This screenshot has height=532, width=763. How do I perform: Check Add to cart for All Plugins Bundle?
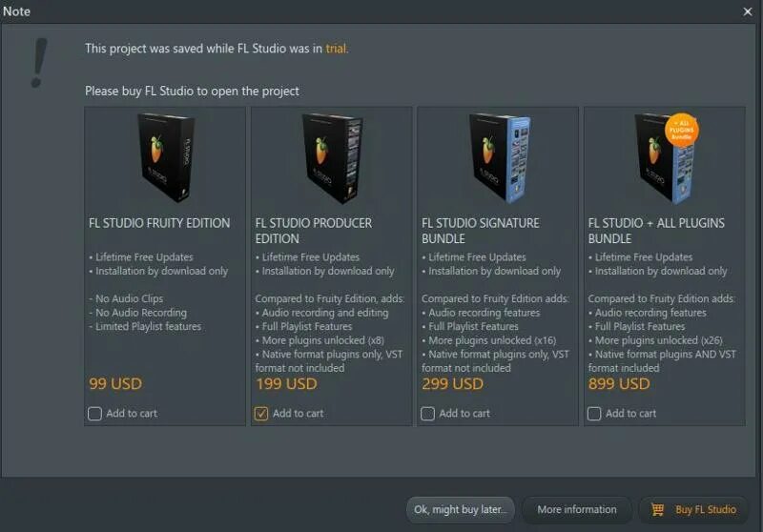[594, 414]
